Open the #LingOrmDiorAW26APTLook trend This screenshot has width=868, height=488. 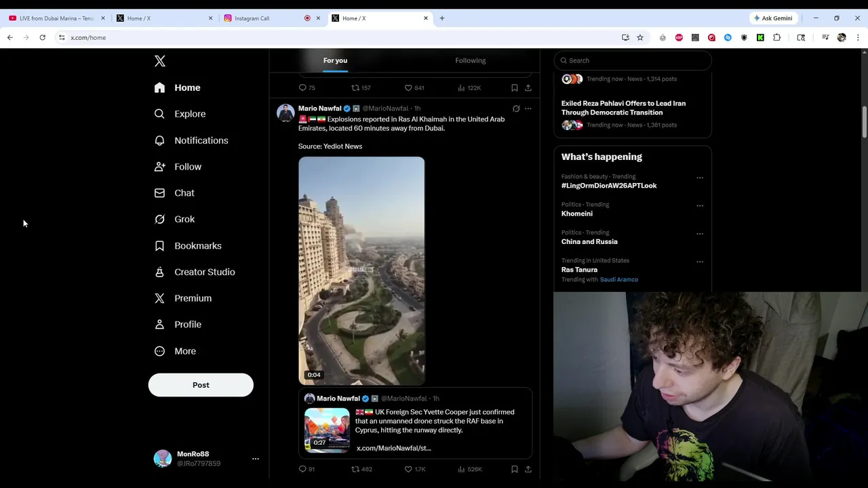609,186
